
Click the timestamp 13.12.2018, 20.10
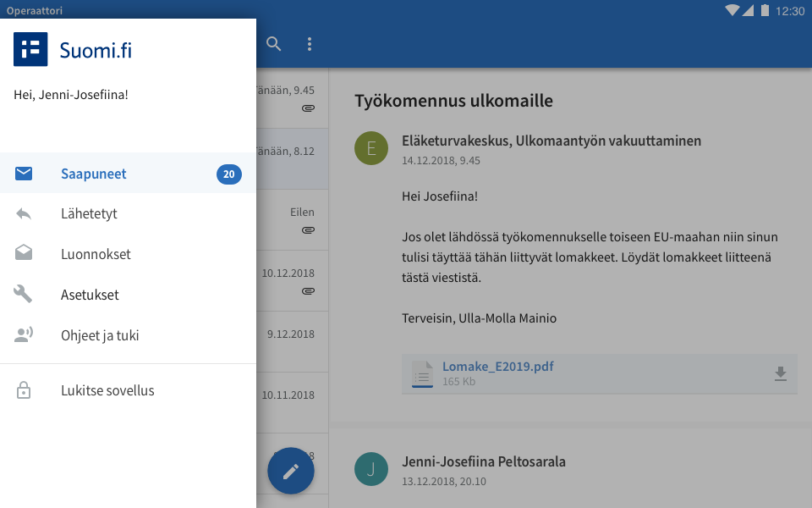[x=444, y=482]
